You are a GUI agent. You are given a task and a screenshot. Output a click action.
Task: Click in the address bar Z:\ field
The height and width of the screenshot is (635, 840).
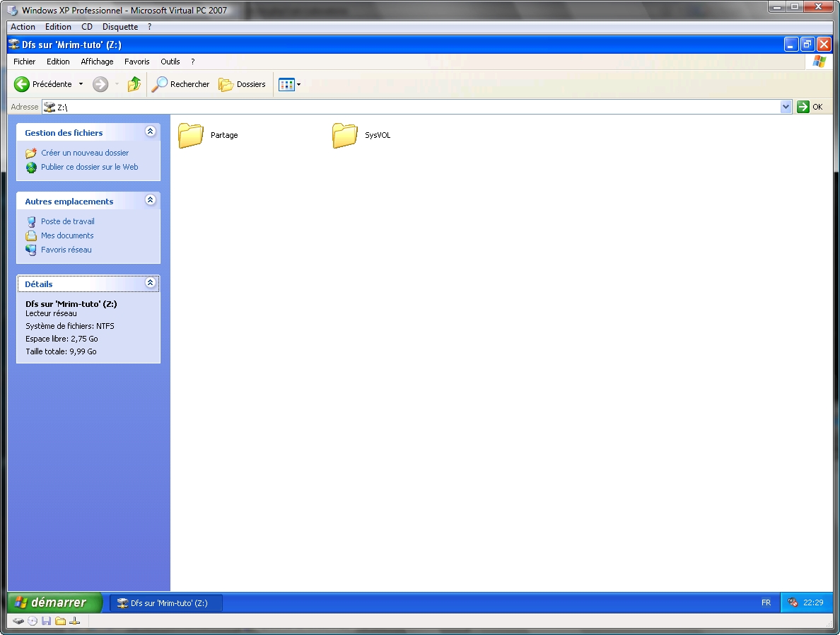click(x=411, y=107)
